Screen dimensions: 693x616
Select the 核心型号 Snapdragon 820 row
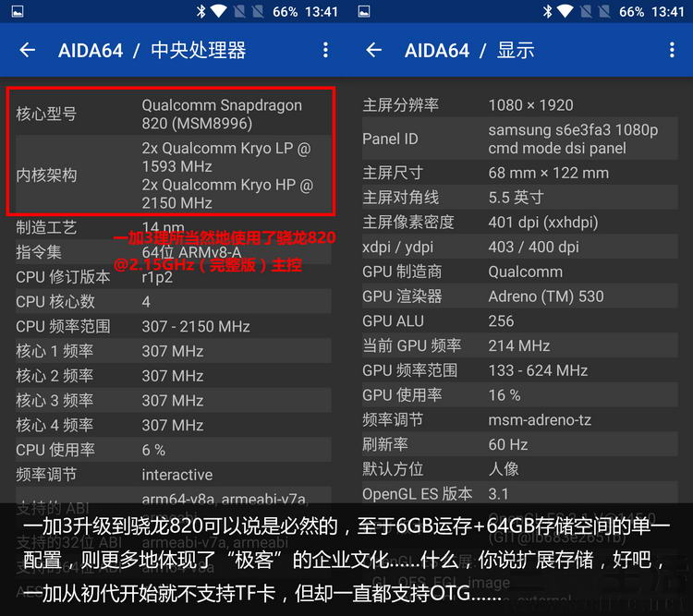point(174,114)
